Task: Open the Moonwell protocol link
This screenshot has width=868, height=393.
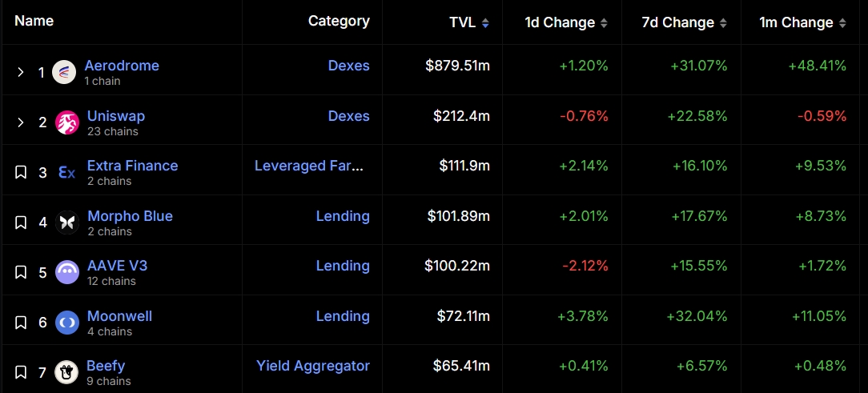Action: [119, 316]
